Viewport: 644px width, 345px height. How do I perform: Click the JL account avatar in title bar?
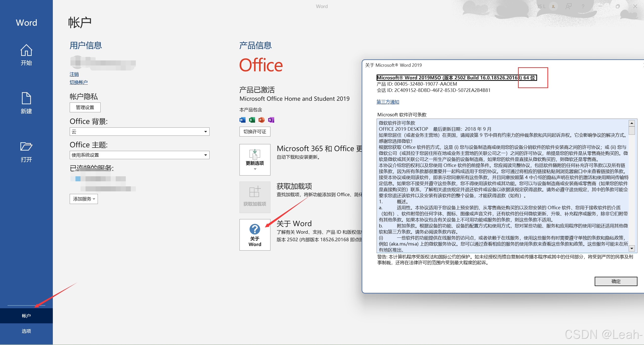pos(553,7)
